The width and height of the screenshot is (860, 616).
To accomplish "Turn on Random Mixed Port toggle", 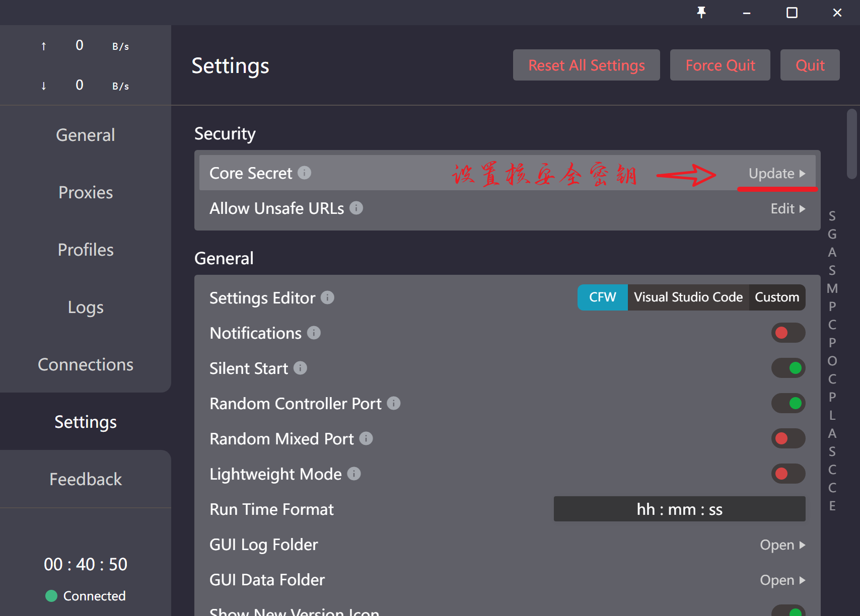I will click(x=788, y=439).
